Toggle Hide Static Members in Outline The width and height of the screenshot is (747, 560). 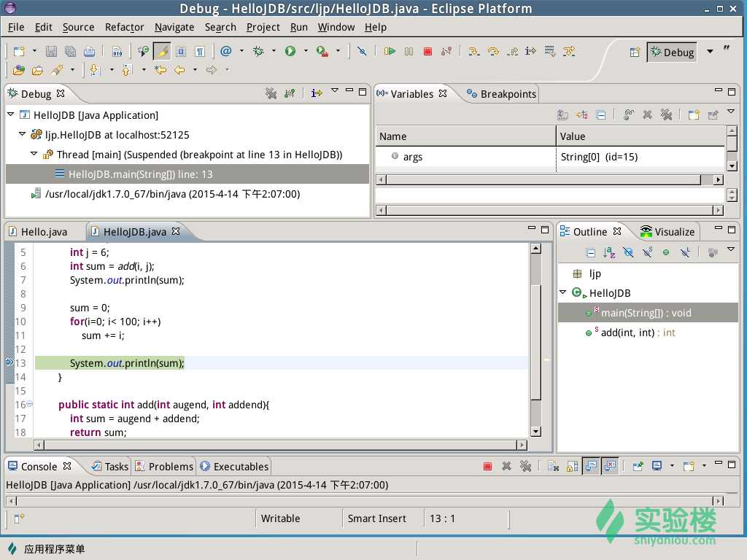(647, 252)
